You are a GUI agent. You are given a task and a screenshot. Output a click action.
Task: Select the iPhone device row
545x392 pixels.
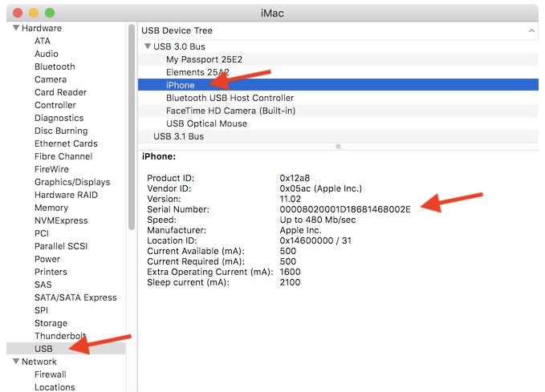[x=338, y=85]
